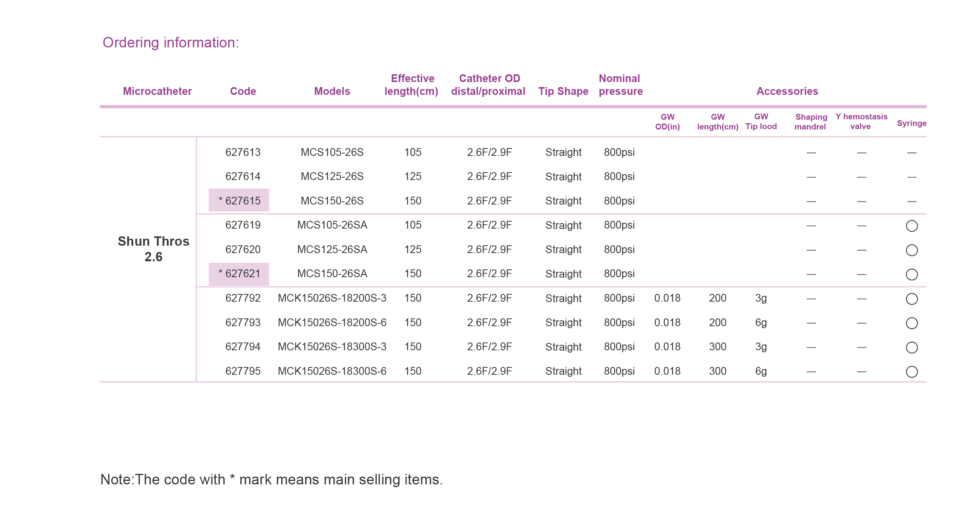Click syringe circle for code 627792
The width and height of the screenshot is (980, 505).
pos(911,299)
